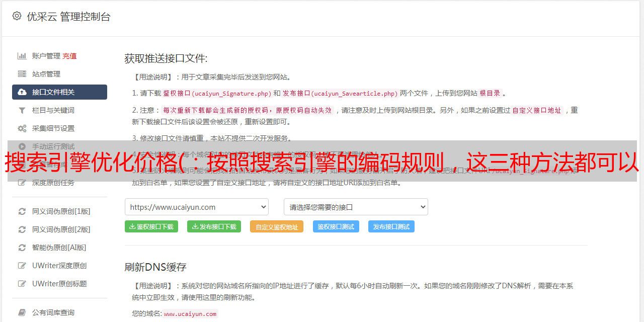
Task: Click the blue 发布接口测试 button
Action: pyautogui.click(x=391, y=226)
